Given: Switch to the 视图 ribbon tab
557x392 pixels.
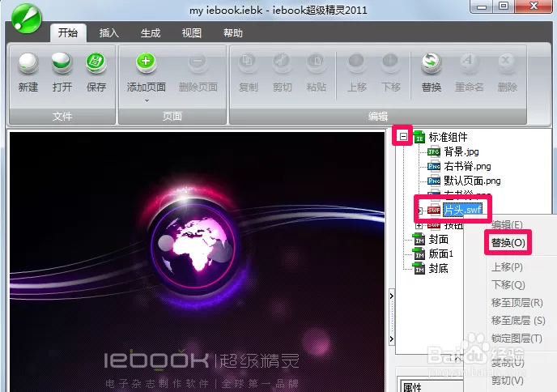Looking at the screenshot, I should pos(191,33).
